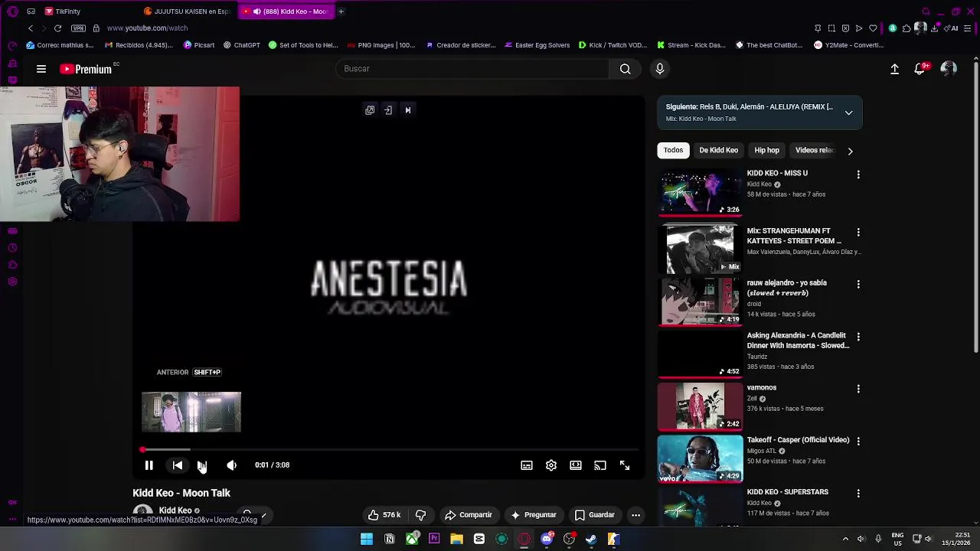Select the Todos filter chip

(x=673, y=150)
